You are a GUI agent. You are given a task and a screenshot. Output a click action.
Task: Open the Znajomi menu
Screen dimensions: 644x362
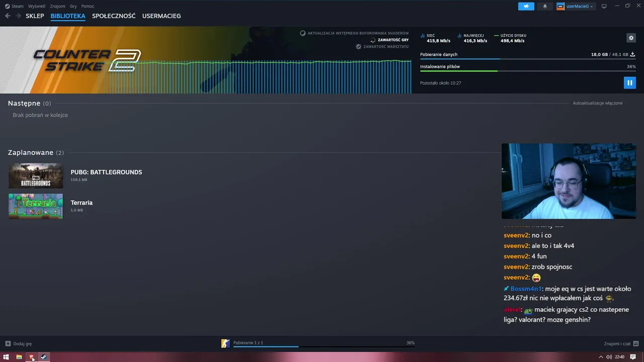point(58,6)
